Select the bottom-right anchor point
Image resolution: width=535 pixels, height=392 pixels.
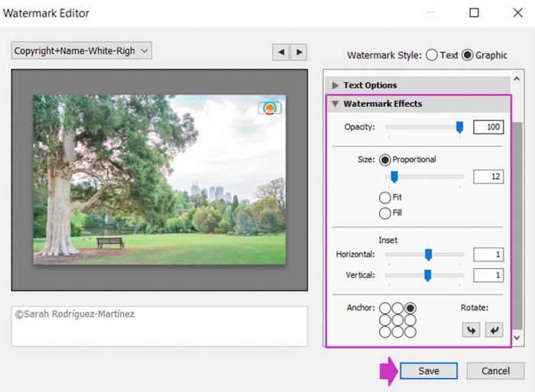click(x=410, y=332)
